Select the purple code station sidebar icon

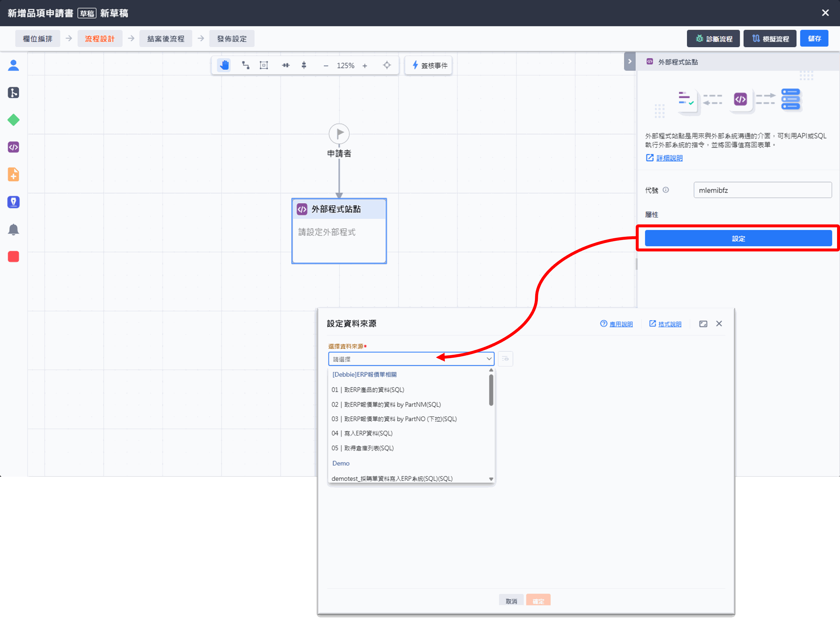(14, 147)
